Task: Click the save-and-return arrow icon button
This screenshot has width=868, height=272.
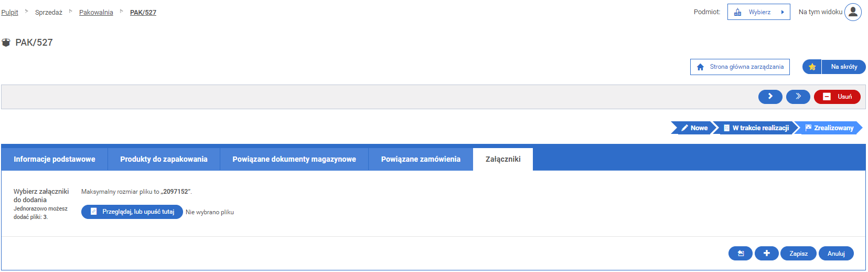Action: tap(740, 254)
